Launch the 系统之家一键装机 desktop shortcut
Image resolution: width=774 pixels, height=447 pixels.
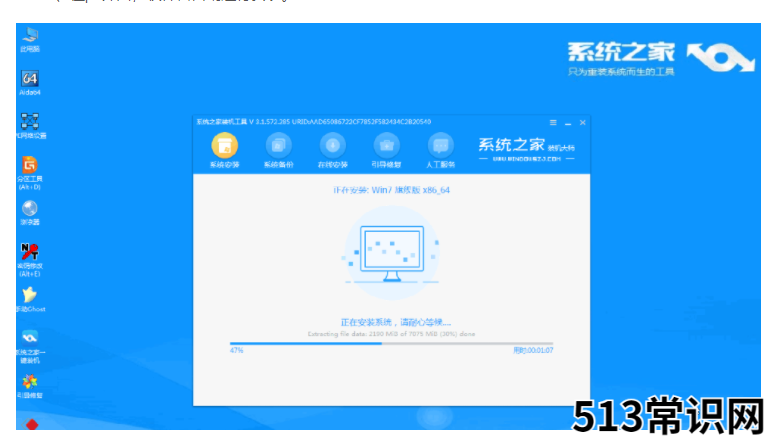[30, 346]
